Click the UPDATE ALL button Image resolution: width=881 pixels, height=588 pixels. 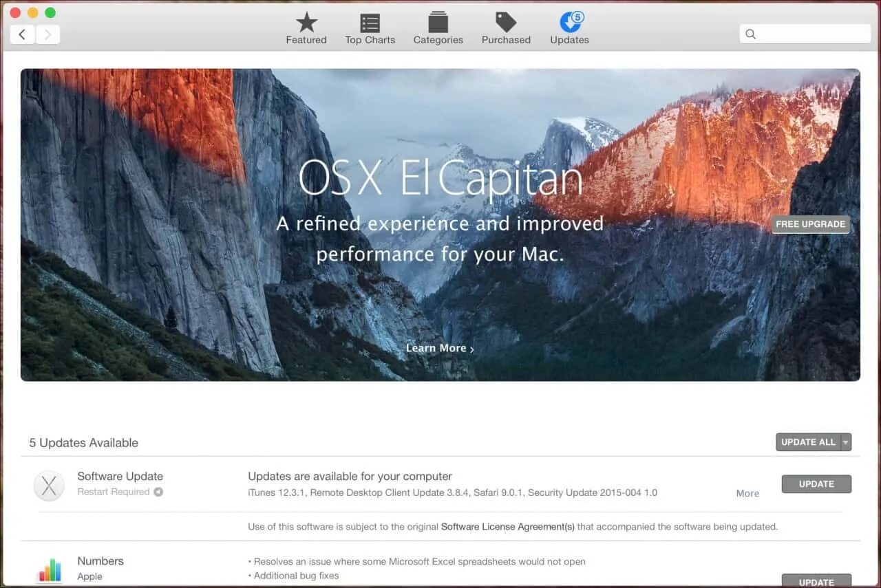(x=808, y=442)
